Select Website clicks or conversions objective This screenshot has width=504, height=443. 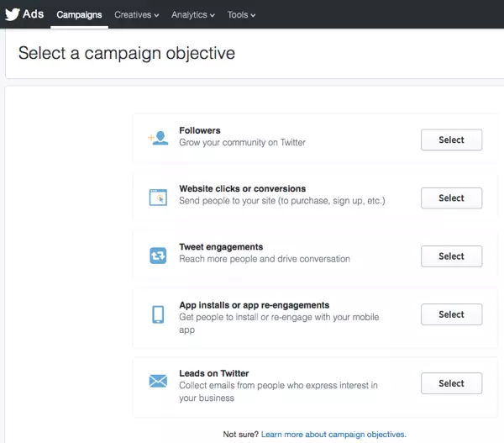451,198
